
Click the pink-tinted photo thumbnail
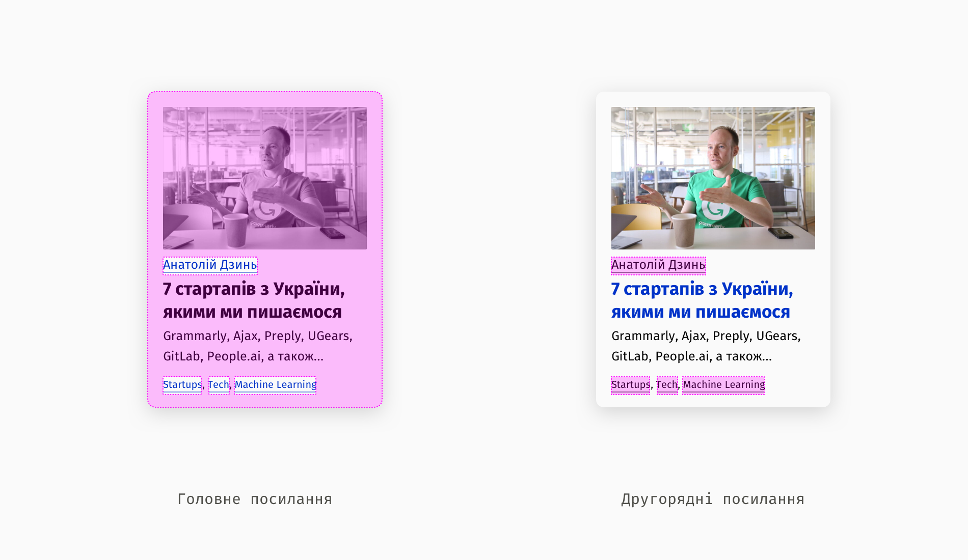point(265,178)
